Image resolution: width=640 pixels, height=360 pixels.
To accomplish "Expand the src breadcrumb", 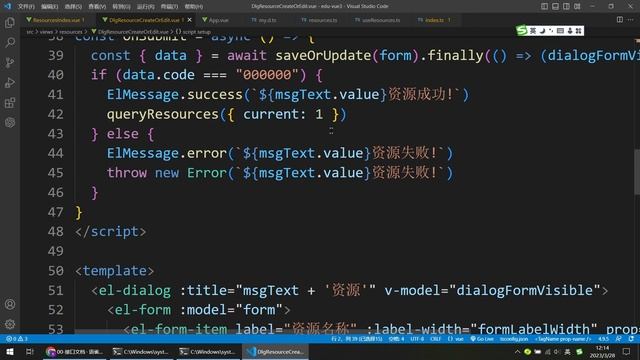I will tap(30, 31).
